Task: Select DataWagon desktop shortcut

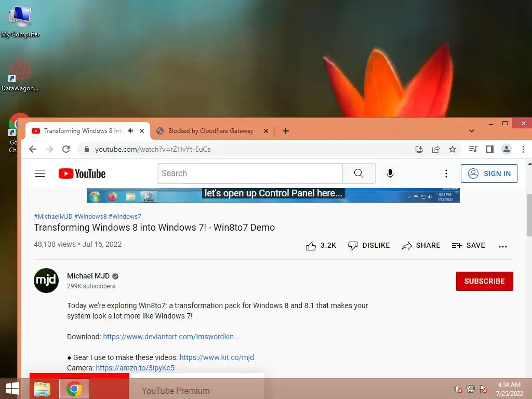Action: coord(20,75)
